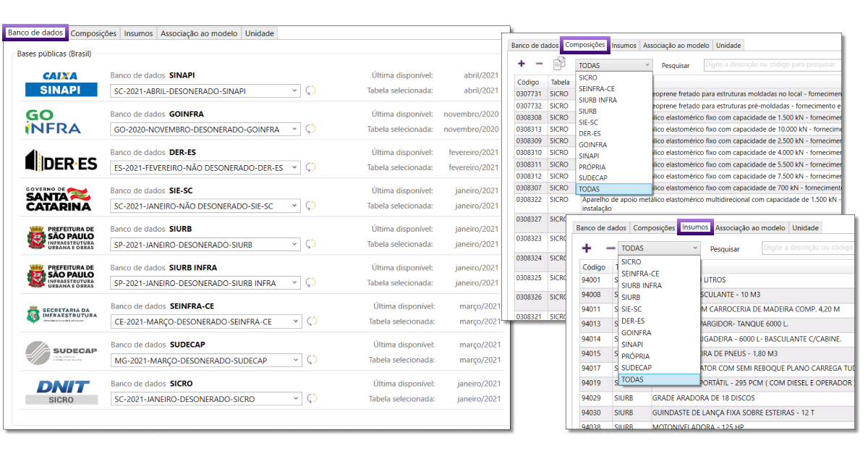Select Insumos tab in lower right window
This screenshot has height=454, width=868.
pyautogui.click(x=695, y=227)
